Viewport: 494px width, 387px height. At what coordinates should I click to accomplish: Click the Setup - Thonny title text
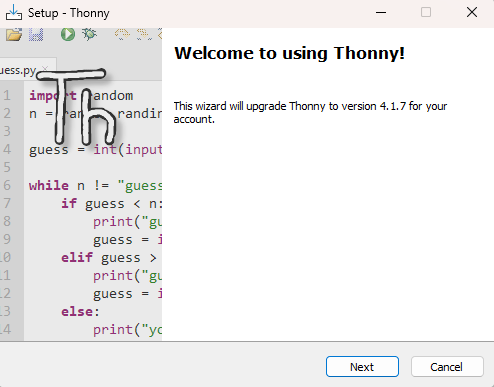point(69,13)
